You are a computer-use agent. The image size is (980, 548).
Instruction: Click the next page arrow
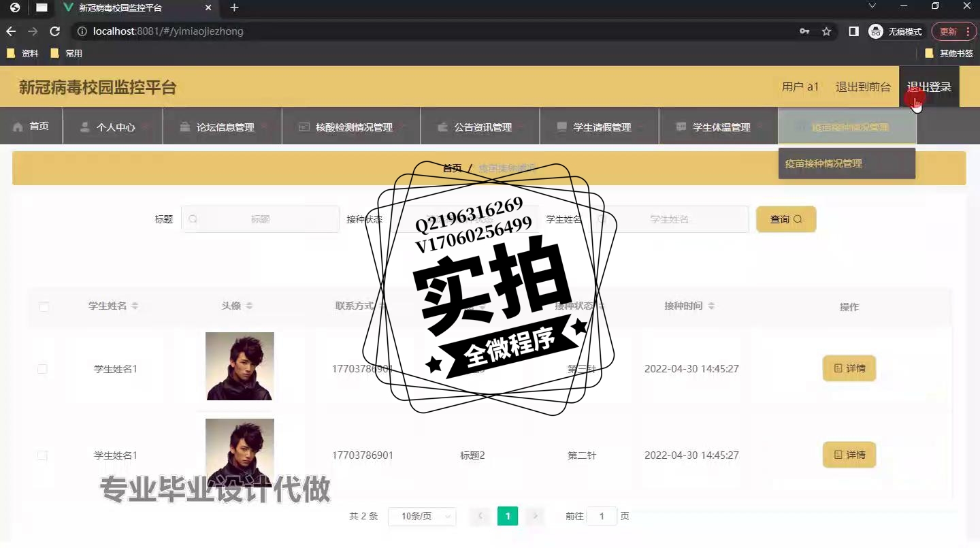tap(535, 516)
